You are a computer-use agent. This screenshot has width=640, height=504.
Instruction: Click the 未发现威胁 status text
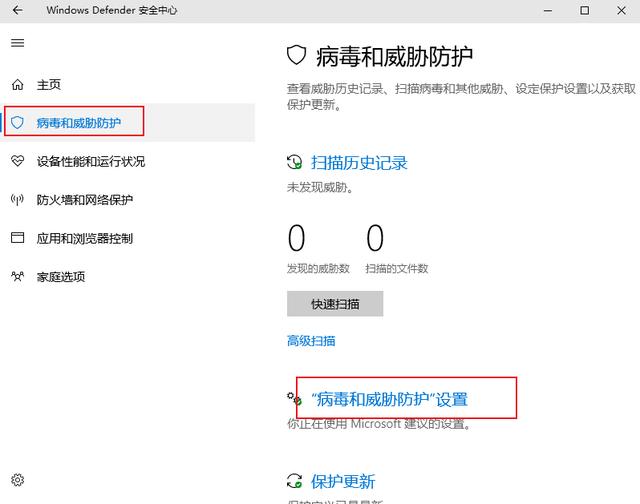point(320,187)
